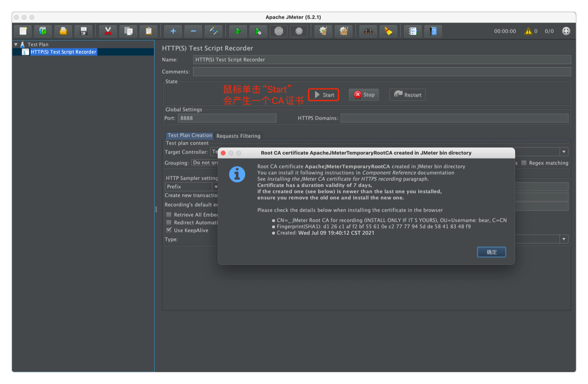Click the Port field showing 8888
The image size is (588, 384).
pos(227,118)
